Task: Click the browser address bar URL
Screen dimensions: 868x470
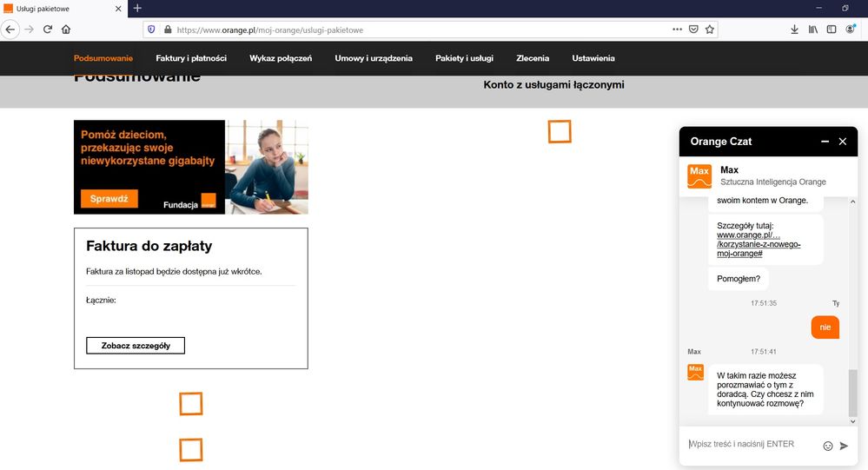Action: [270, 30]
